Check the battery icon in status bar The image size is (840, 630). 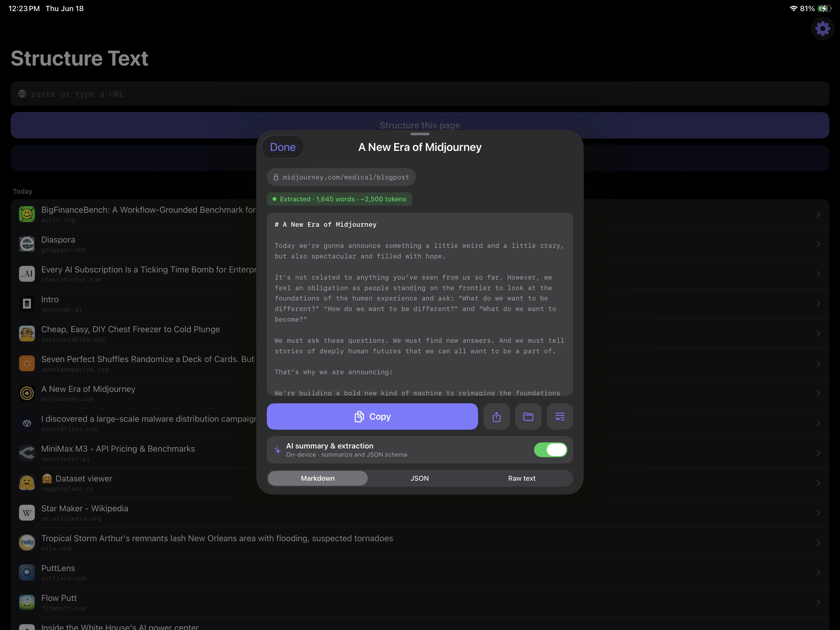coord(825,8)
